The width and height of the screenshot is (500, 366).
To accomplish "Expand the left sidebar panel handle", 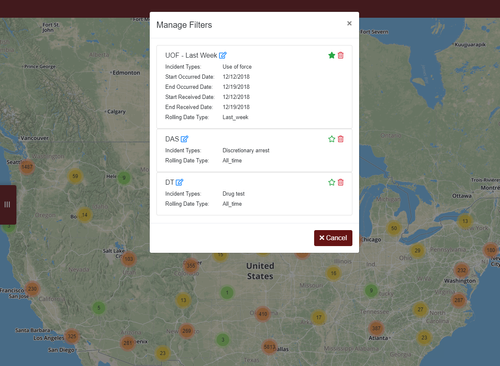I will pyautogui.click(x=7, y=204).
